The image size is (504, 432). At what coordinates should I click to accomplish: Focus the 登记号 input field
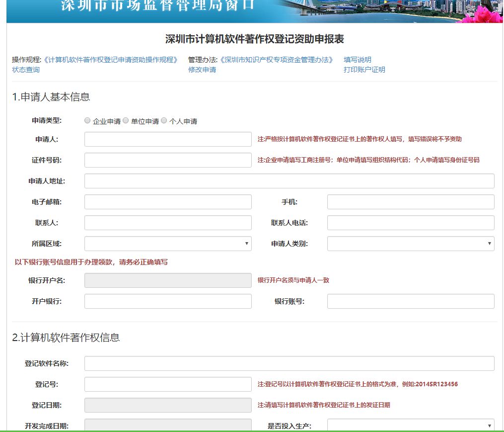(168, 384)
